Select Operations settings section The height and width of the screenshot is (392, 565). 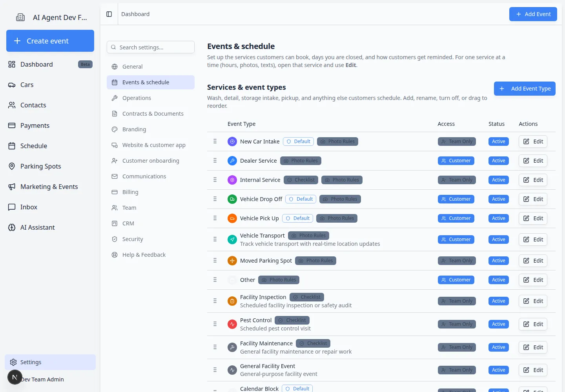tap(151, 98)
